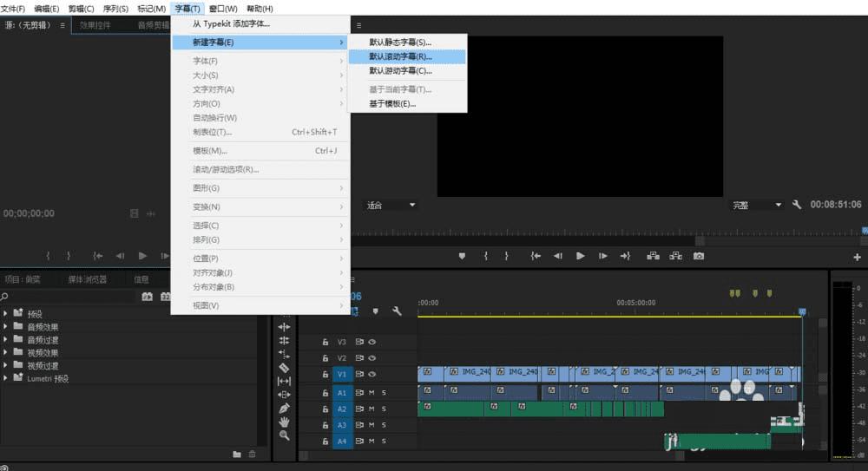
Task: Toggle lock on track V3
Action: click(325, 342)
